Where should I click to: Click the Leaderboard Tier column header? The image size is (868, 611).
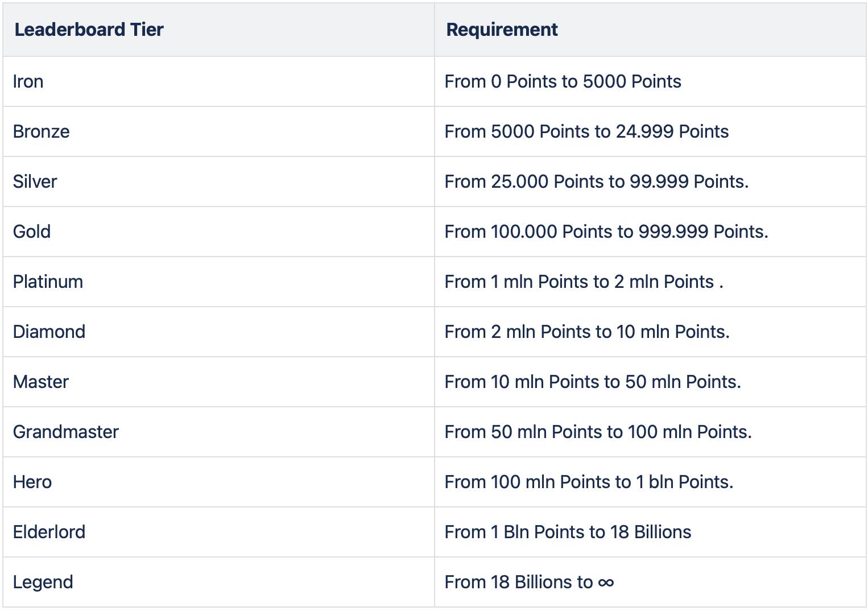[218, 30]
